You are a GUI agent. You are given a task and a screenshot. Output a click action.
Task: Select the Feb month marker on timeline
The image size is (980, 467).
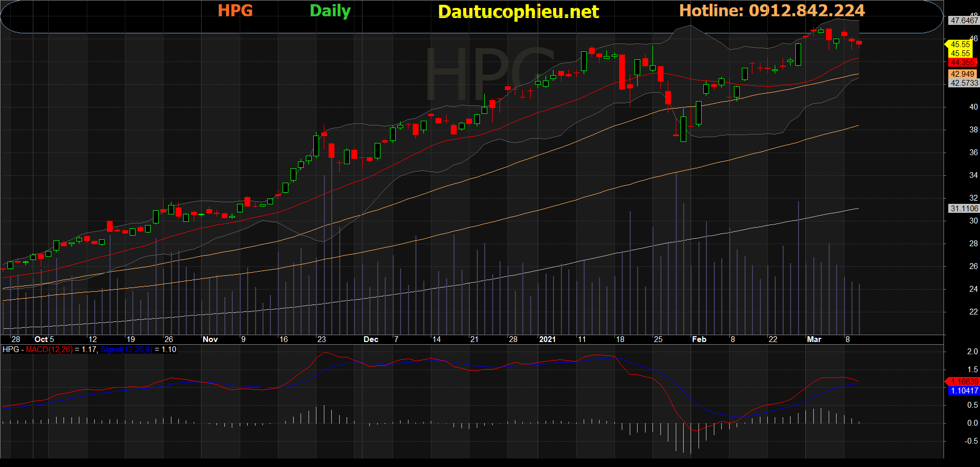click(x=699, y=339)
